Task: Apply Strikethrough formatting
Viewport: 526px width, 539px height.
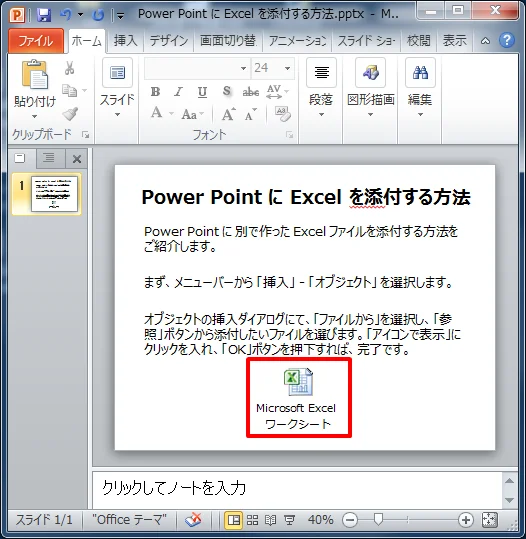Action: click(x=251, y=92)
